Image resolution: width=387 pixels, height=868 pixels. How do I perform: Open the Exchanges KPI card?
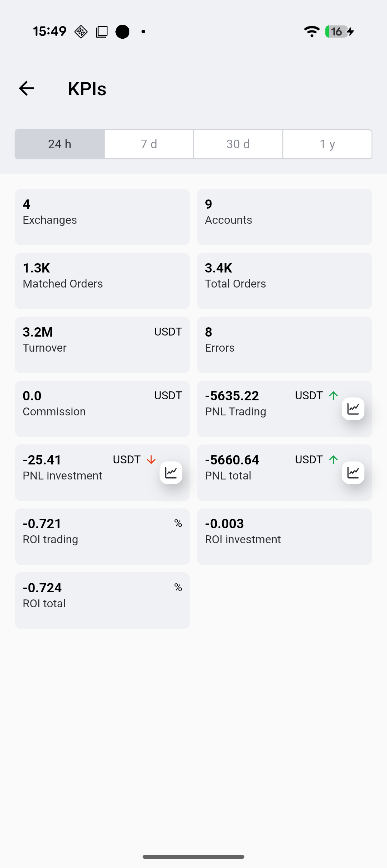102,217
